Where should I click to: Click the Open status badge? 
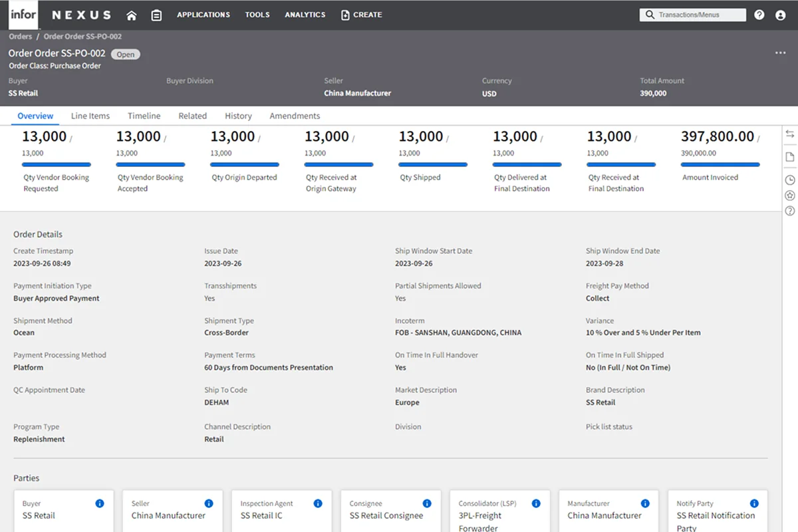(126, 55)
